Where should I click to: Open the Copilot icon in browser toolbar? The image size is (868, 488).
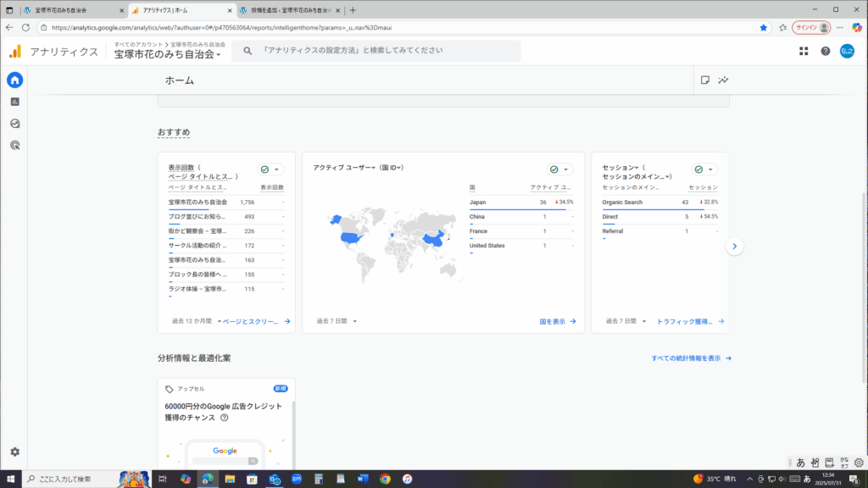(857, 28)
